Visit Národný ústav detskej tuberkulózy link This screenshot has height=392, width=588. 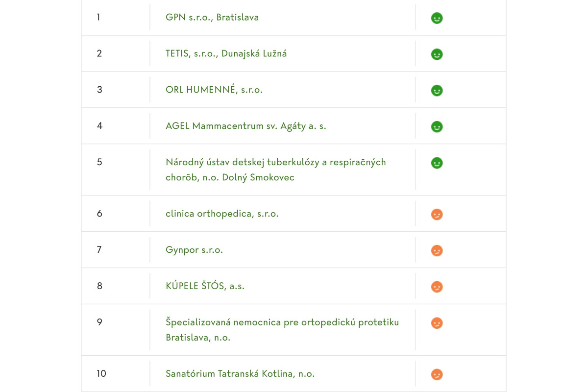(x=275, y=162)
